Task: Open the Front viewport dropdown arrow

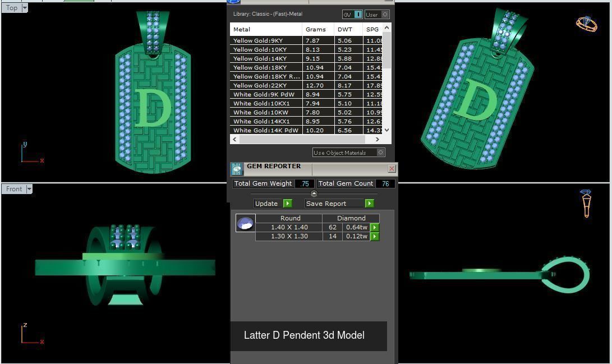Action: 29,189
